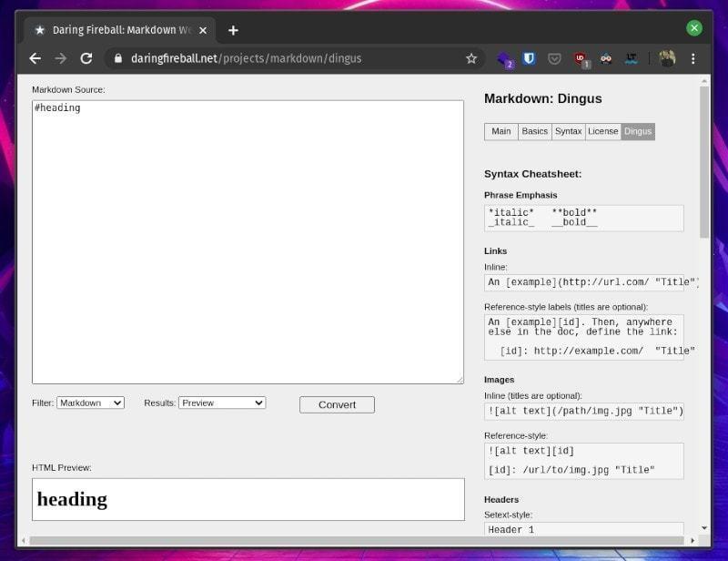This screenshot has height=561, width=728.
Task: Go to the Main Markdown page
Action: pos(500,131)
